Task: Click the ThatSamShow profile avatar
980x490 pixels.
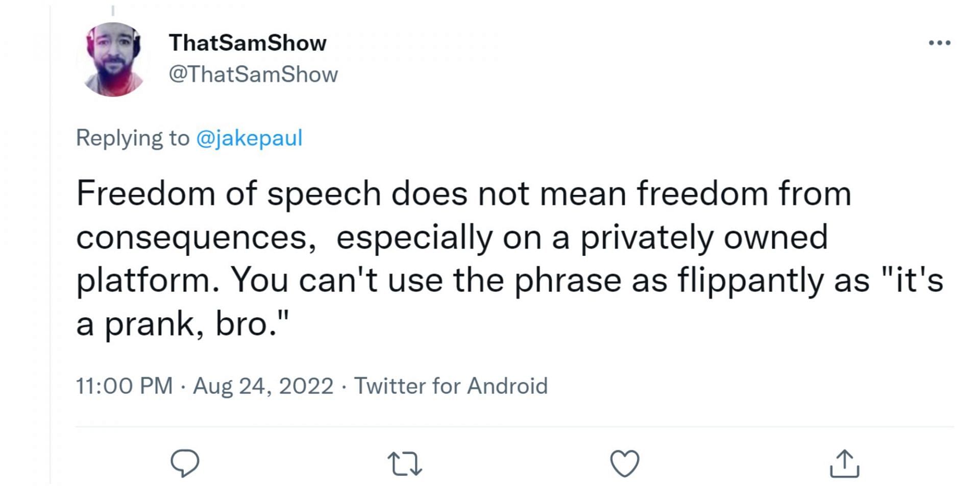Action: pyautogui.click(x=113, y=59)
